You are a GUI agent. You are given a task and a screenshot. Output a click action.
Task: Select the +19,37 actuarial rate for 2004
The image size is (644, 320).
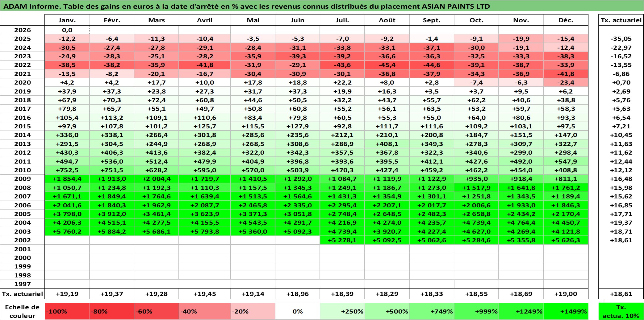(621, 222)
